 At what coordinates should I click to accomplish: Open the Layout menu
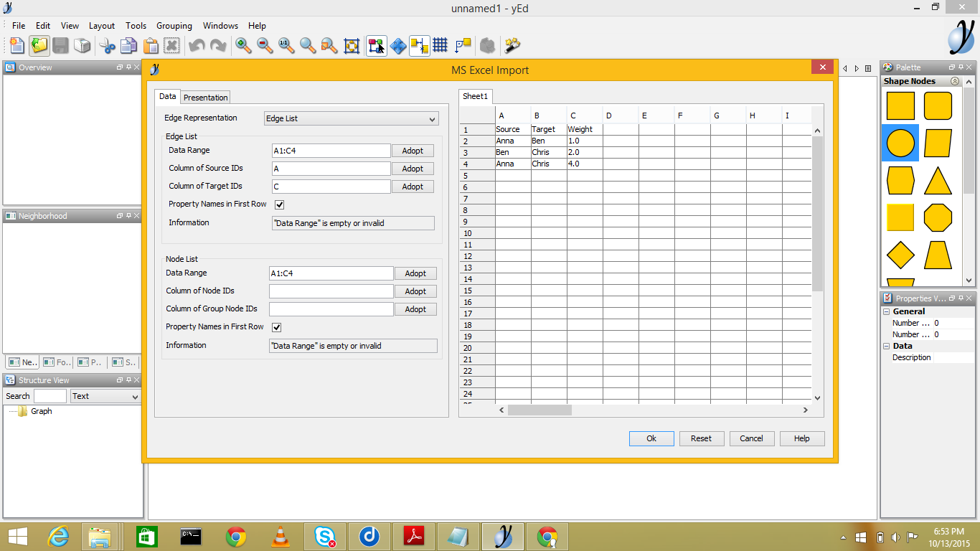coord(102,26)
